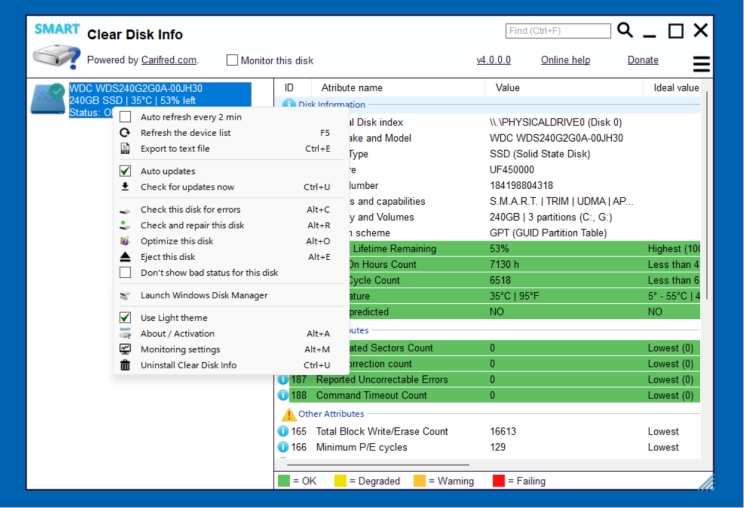This screenshot has width=744, height=508.
Task: Open the Carifred.com link
Action: click(x=169, y=60)
